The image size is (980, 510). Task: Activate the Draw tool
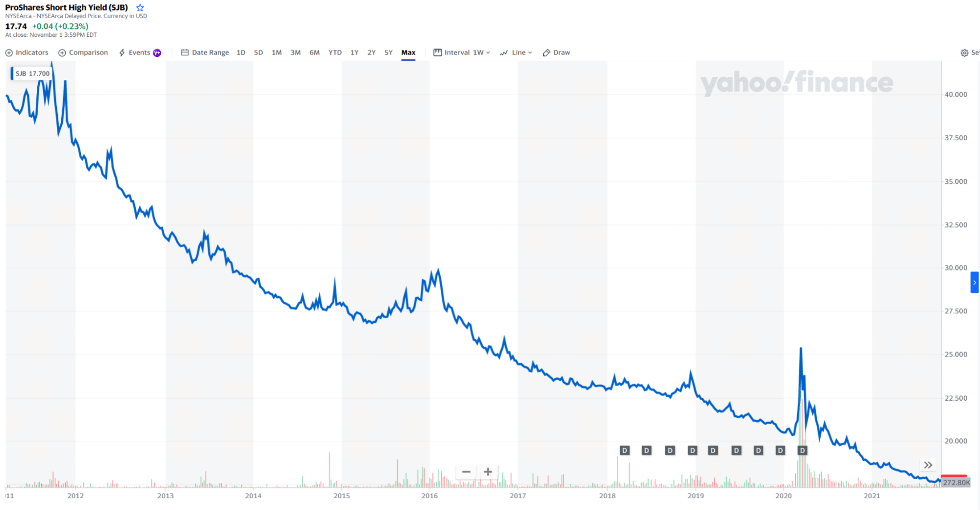click(556, 52)
